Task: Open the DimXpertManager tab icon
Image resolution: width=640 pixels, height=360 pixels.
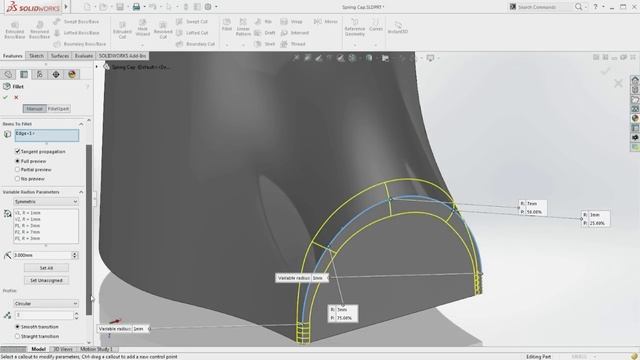Action: click(56, 74)
